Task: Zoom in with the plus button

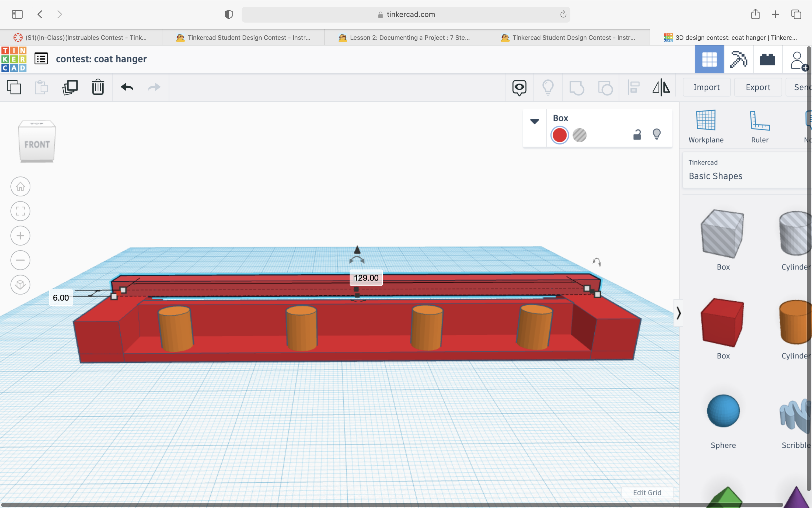Action: pos(21,236)
